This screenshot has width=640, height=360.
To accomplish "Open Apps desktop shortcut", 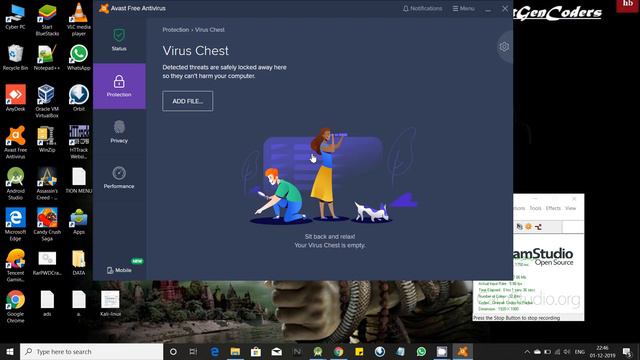I will (x=79, y=221).
